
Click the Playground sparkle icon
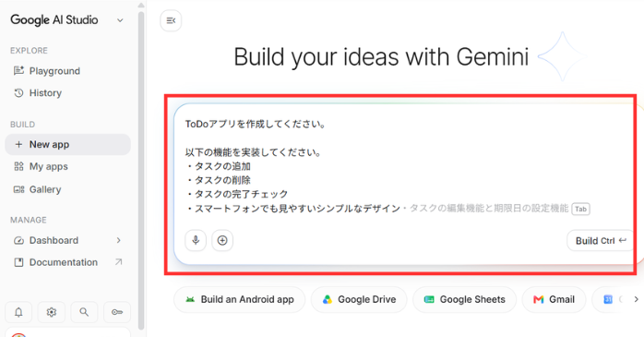pyautogui.click(x=18, y=71)
